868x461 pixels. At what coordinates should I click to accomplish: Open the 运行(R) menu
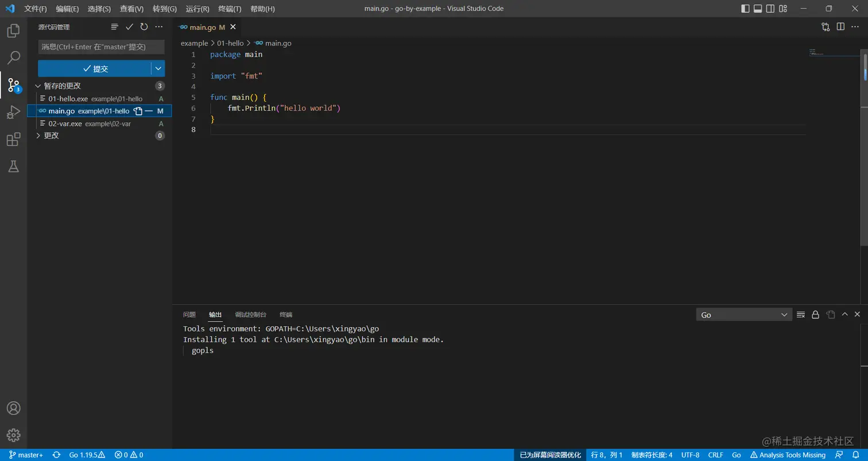tap(198, 9)
